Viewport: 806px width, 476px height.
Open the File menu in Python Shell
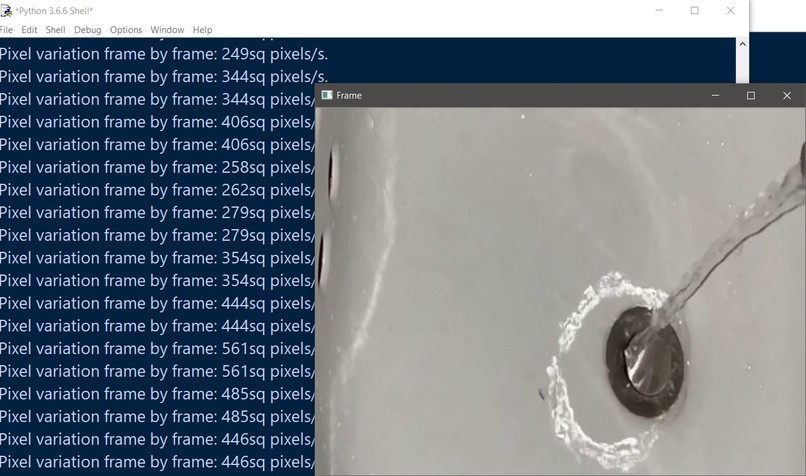[6, 30]
